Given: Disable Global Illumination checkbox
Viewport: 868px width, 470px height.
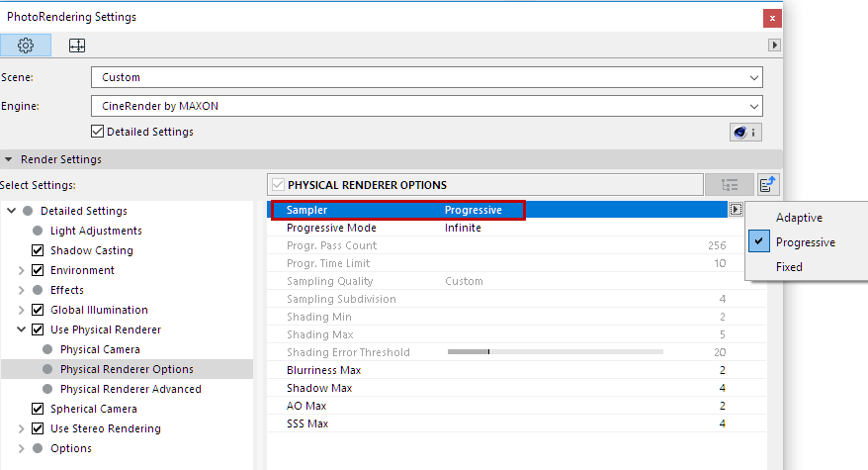Looking at the screenshot, I should (38, 310).
